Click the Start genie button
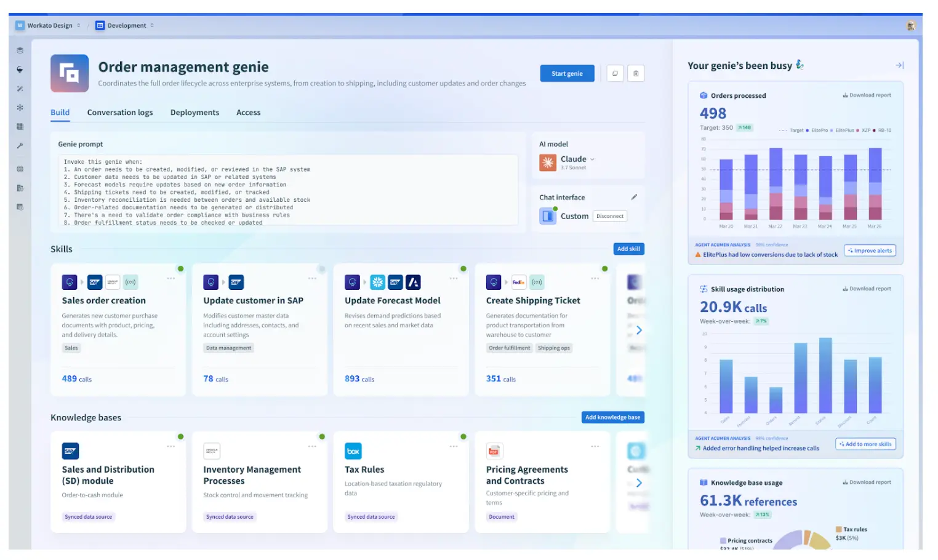The width and height of the screenshot is (938, 560). 566,73
